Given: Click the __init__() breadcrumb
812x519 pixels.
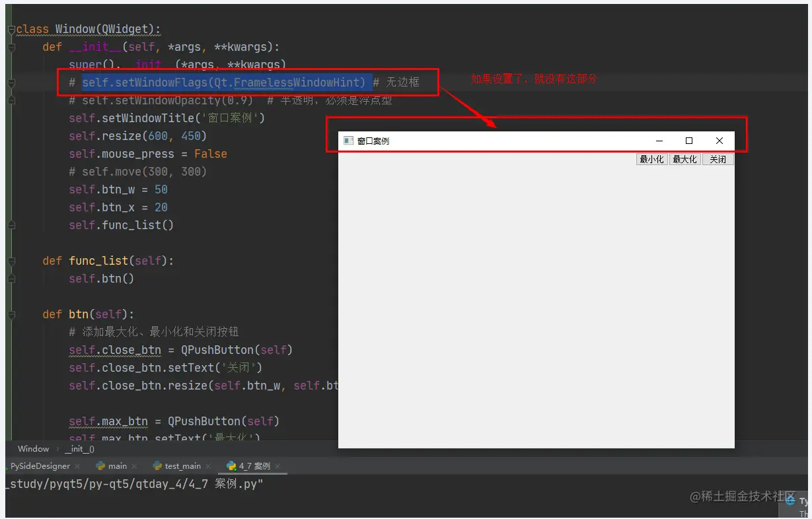Looking at the screenshot, I should pos(79,449).
